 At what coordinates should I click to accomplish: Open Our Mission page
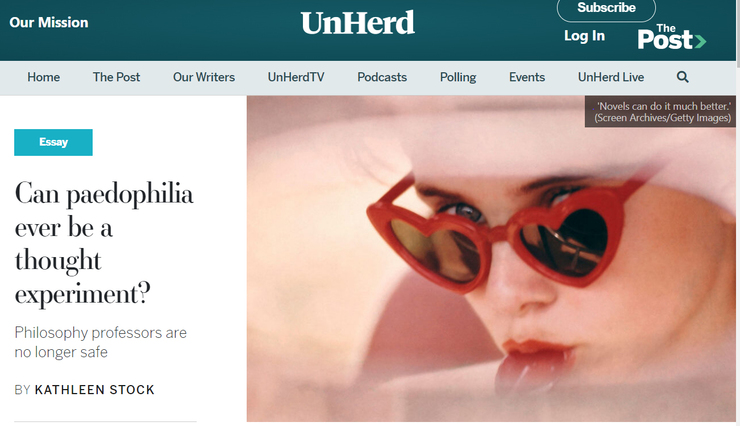click(x=49, y=23)
